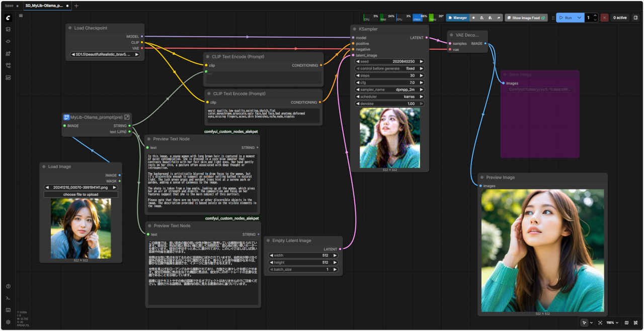Toggle the right side panel icon
644x331 pixels.
[x=635, y=18]
